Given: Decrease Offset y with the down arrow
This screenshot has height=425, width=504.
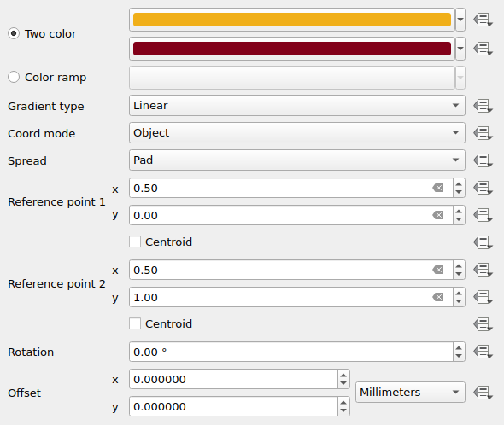Looking at the screenshot, I should point(343,410).
